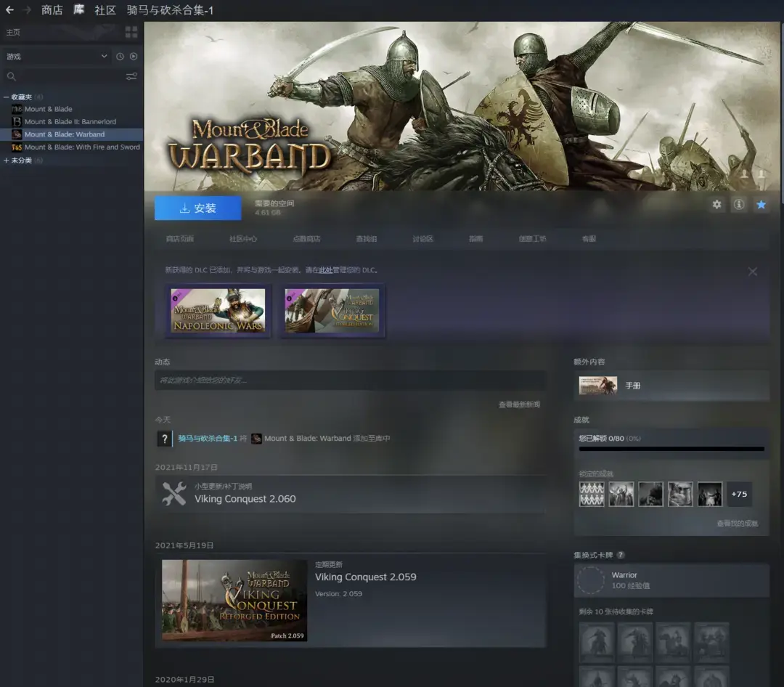Click the blue 安装 install button

[x=198, y=208]
